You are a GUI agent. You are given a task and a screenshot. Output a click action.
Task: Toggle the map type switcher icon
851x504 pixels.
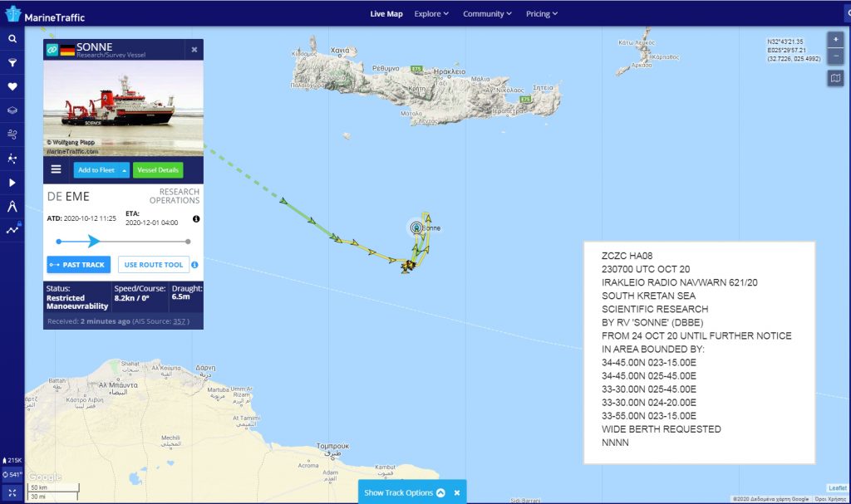836,78
